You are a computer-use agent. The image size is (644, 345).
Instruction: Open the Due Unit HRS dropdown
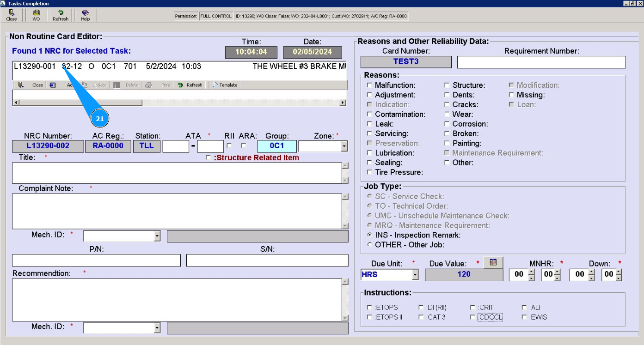pos(415,275)
